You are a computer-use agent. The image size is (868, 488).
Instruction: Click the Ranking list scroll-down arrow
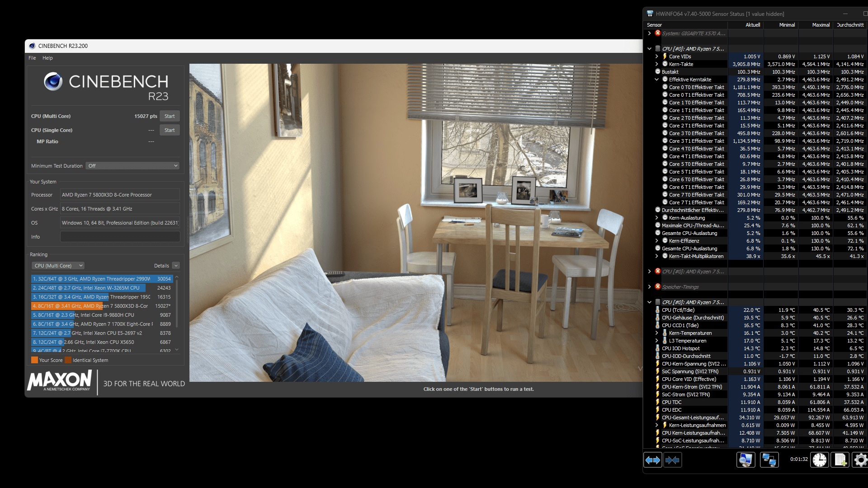click(x=177, y=350)
